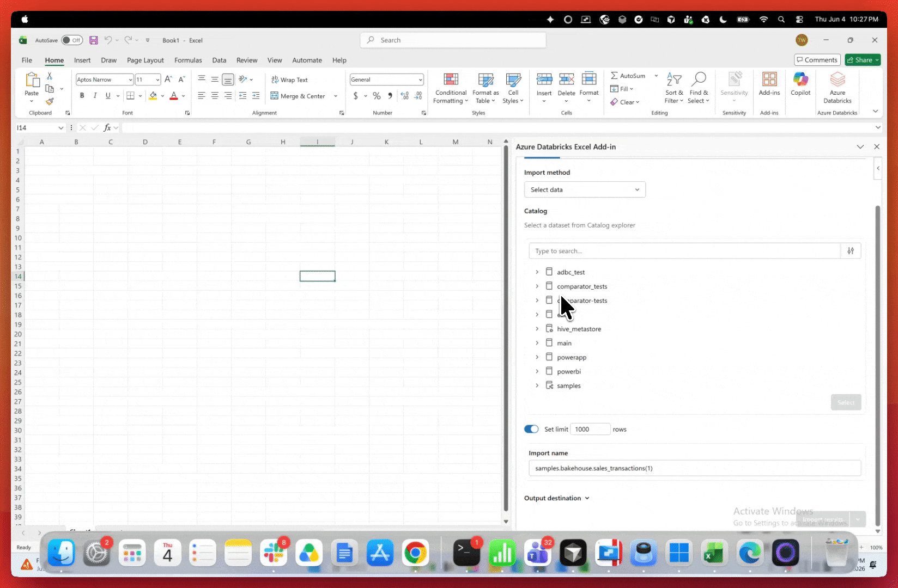Open Slack from the Dock

click(x=274, y=553)
